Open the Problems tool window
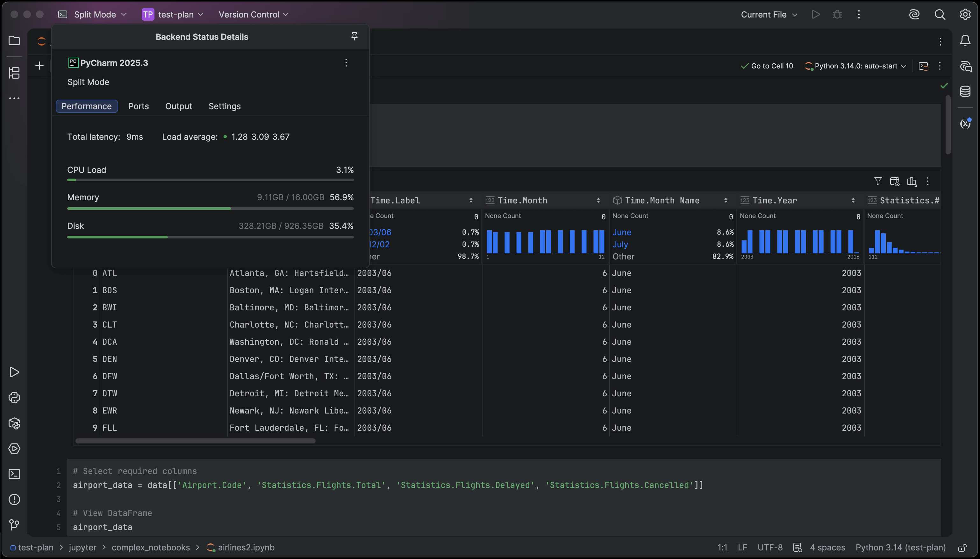This screenshot has width=980, height=559. 14,499
